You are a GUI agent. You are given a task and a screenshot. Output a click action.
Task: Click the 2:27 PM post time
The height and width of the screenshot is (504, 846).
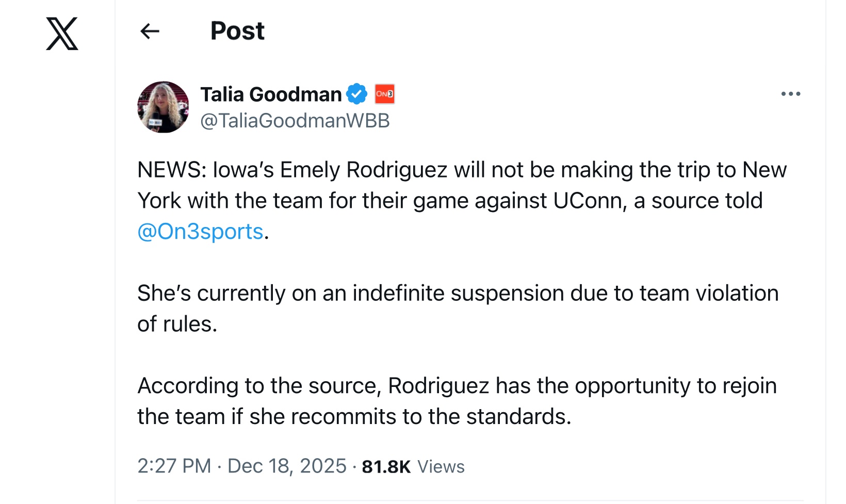(174, 466)
